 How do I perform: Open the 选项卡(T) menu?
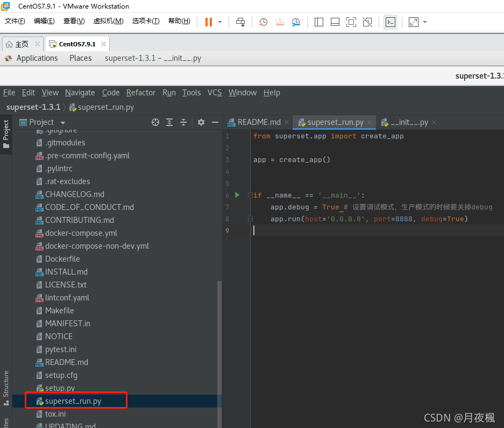pyautogui.click(x=146, y=21)
